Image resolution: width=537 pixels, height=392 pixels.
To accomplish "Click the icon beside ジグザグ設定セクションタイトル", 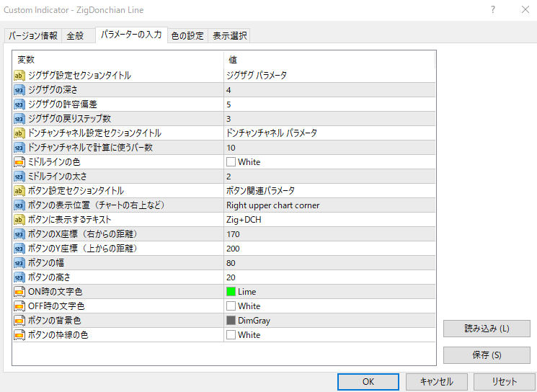I will coord(19,76).
